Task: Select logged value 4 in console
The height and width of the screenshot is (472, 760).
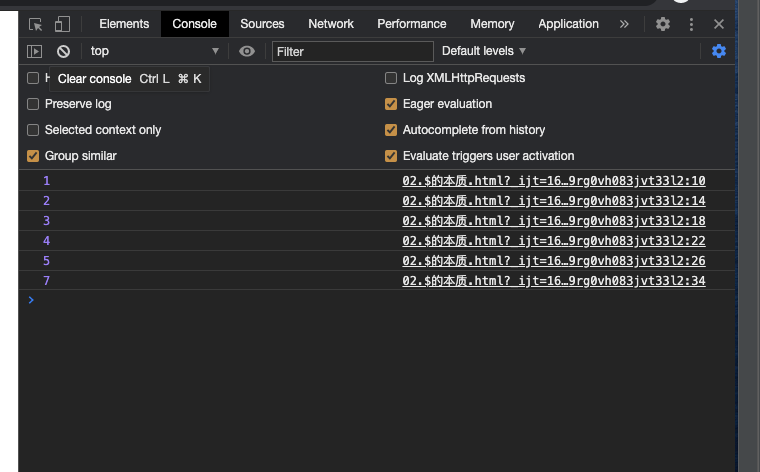Action: click(47, 241)
